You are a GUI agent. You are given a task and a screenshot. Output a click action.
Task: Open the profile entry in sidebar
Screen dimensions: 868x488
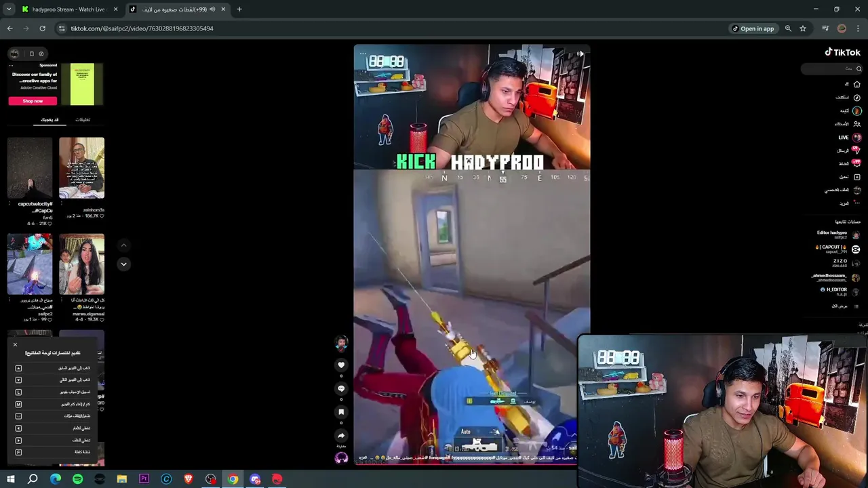click(x=843, y=190)
